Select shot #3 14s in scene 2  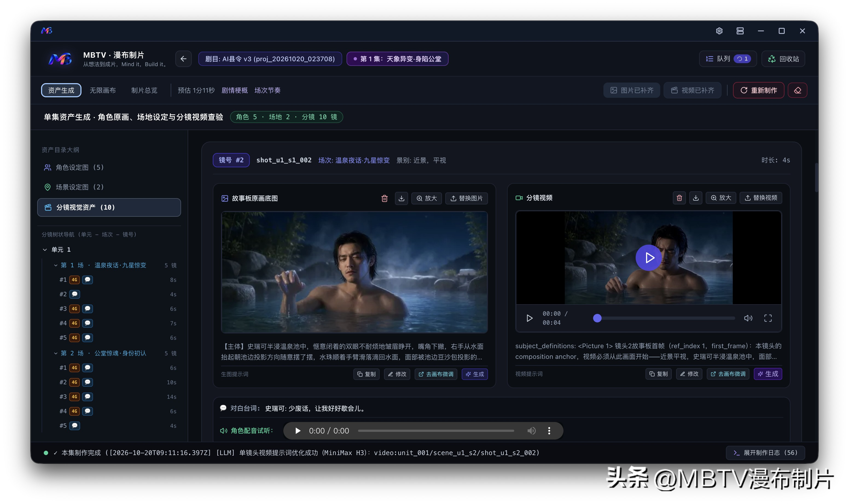coord(117,397)
